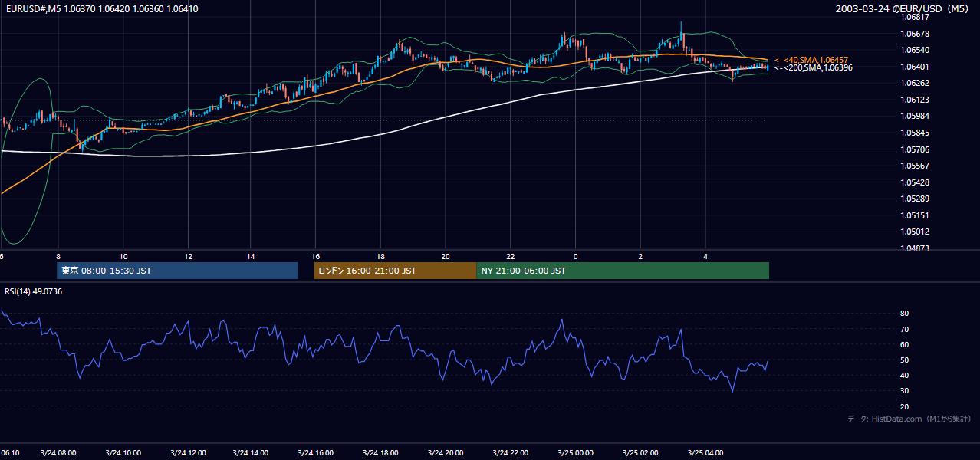
Task: Click RSI scale value 80
Action: (x=905, y=314)
